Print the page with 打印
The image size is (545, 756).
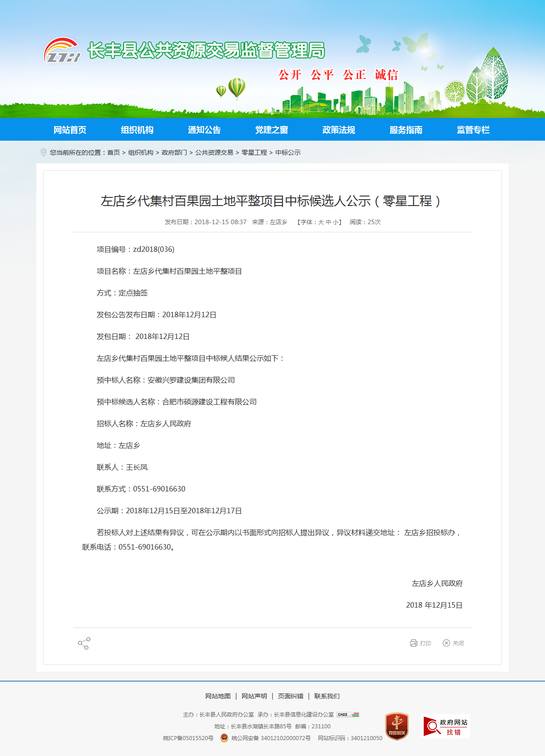pyautogui.click(x=421, y=643)
